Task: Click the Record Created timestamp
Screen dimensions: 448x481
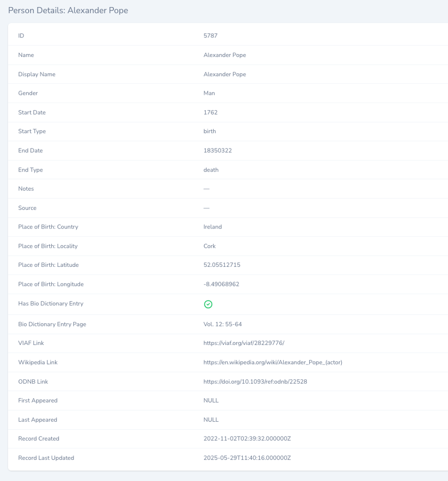Action: coord(247,439)
